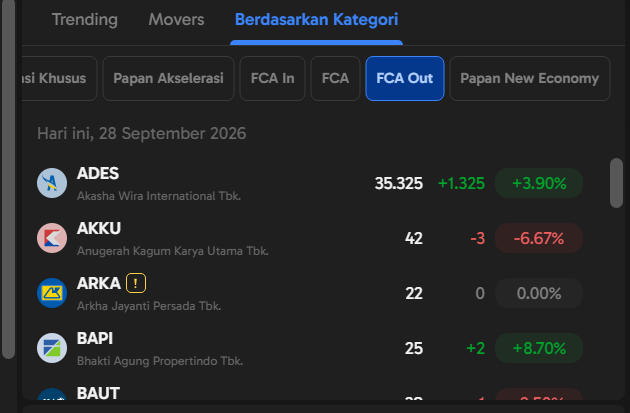Click the AKKU company logo icon
The height and width of the screenshot is (413, 630).
click(52, 238)
